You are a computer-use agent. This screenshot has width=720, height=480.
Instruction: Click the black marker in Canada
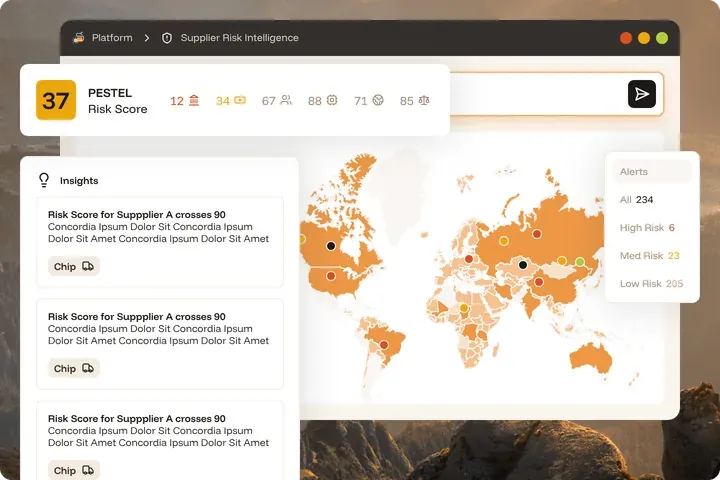(331, 246)
